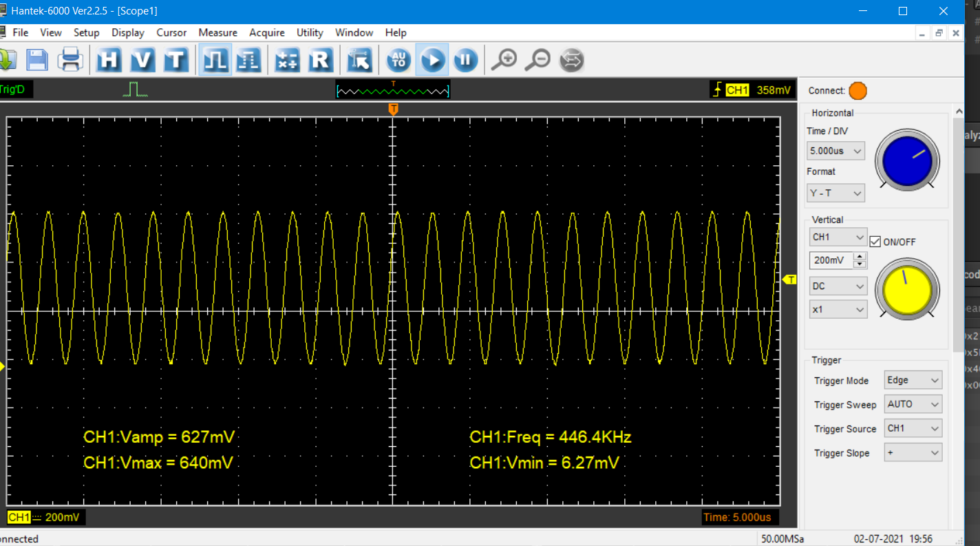
Task: Click the CH1:Freq = 446.4KHz measurement
Action: point(551,437)
